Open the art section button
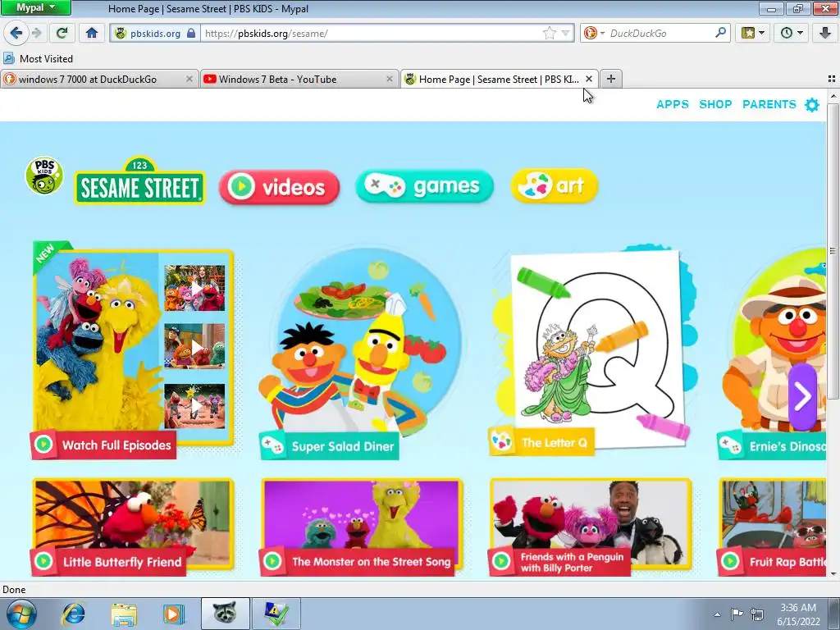The image size is (840, 630). pyautogui.click(x=554, y=186)
